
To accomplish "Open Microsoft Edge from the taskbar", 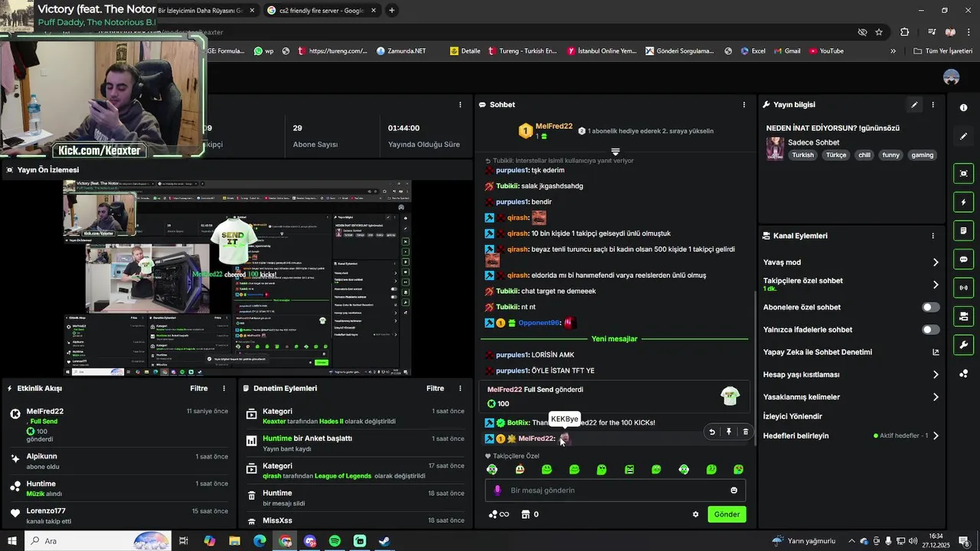I will tap(260, 541).
